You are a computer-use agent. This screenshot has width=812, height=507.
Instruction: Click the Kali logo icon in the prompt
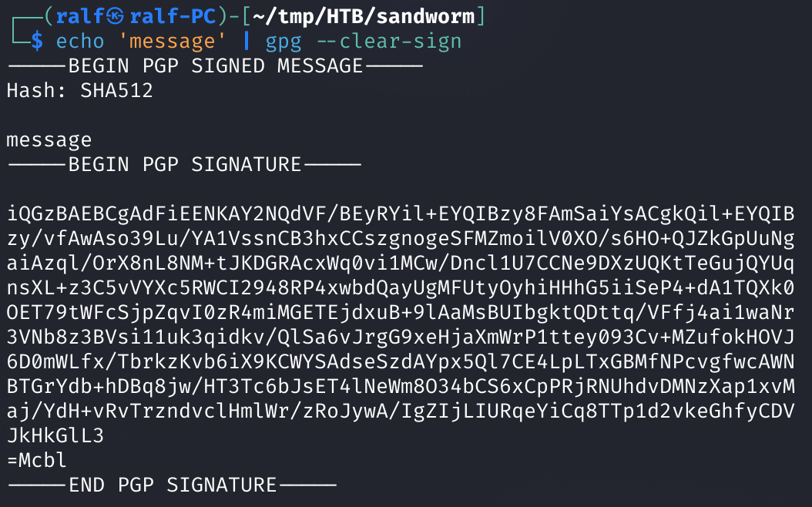(x=115, y=17)
